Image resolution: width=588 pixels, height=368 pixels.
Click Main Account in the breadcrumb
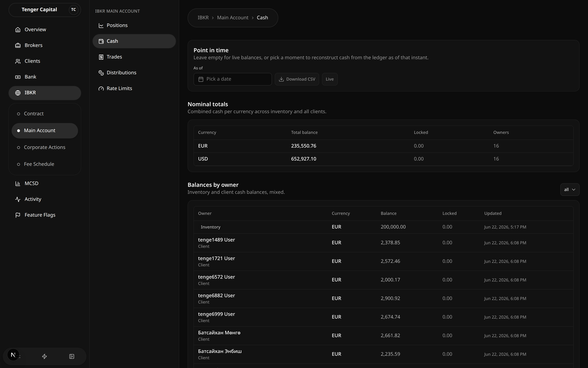[233, 18]
